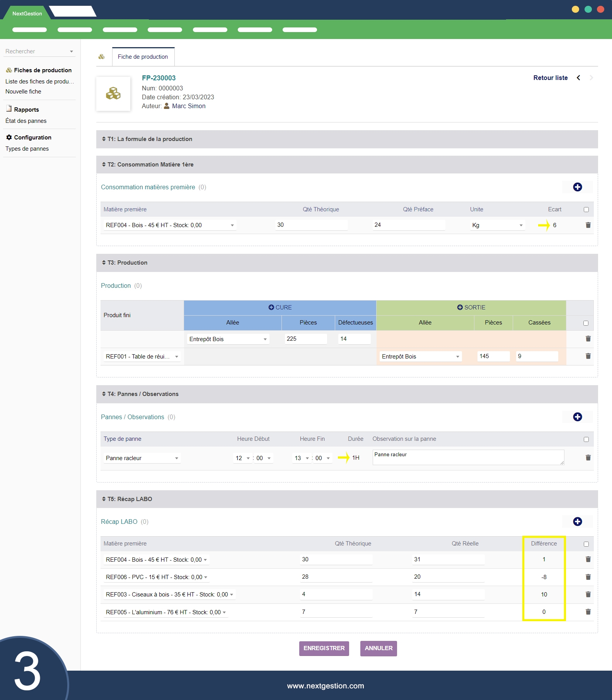Viewport: 612px width, 700px height.
Task: Delete the REF004 Bois consumption row
Action: [x=588, y=225]
